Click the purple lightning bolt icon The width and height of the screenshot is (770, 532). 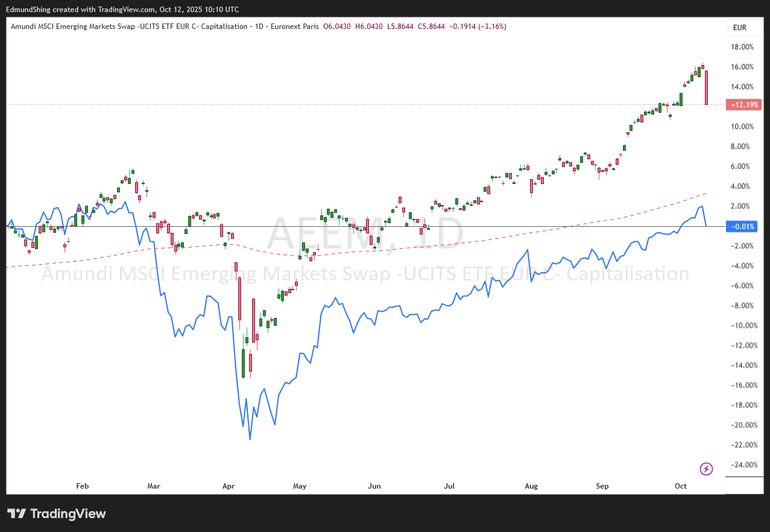pyautogui.click(x=706, y=469)
